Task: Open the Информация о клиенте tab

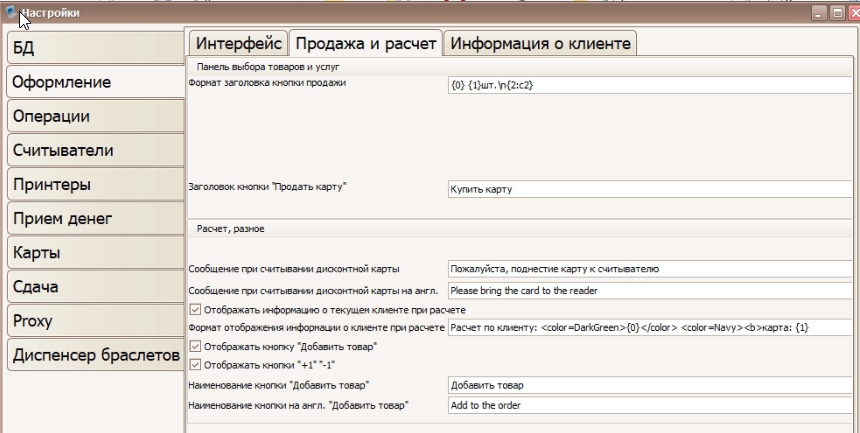Action: [x=540, y=43]
